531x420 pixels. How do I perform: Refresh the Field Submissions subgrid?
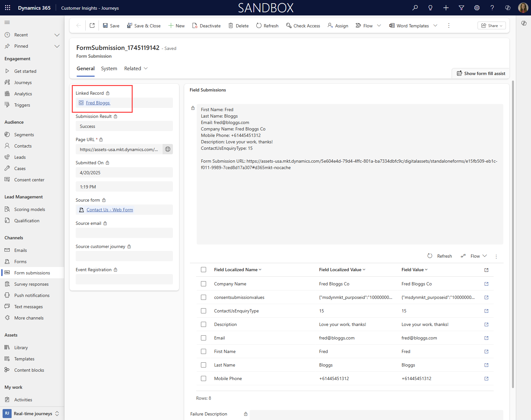[440, 256]
